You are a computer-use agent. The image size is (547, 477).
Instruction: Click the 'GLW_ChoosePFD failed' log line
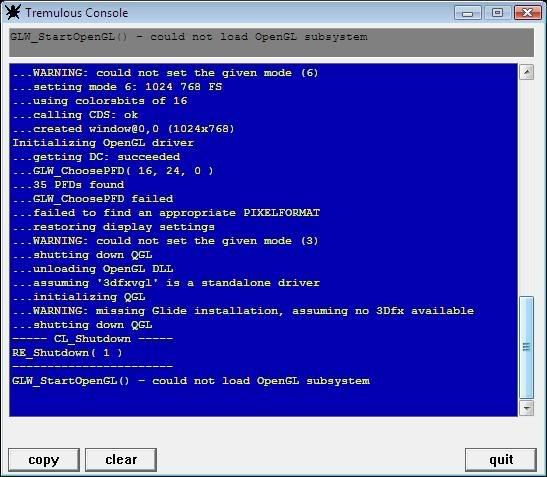[x=93, y=199]
